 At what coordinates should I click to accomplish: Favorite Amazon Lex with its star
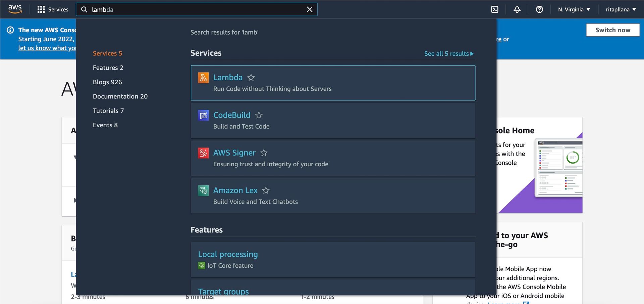(x=266, y=190)
